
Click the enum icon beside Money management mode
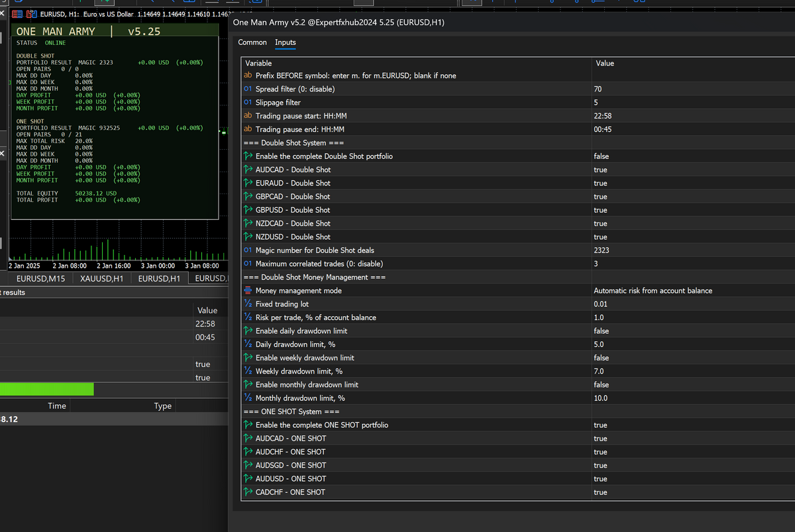[x=248, y=291]
